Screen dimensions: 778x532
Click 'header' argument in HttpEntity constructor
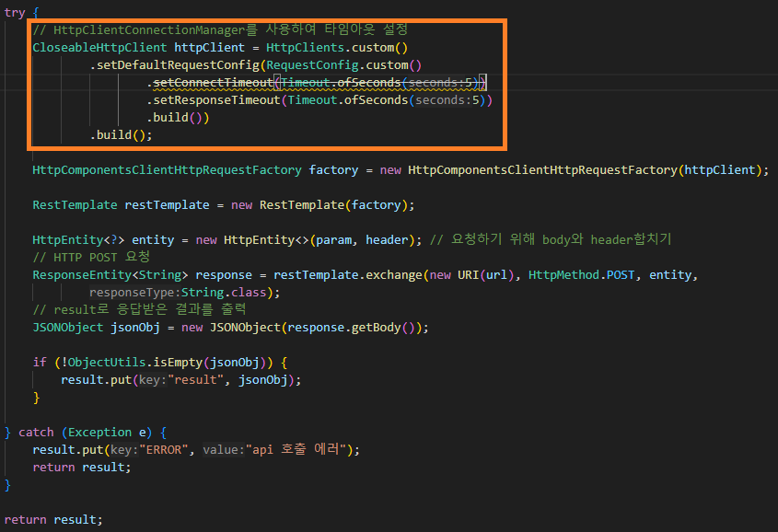[x=387, y=240]
